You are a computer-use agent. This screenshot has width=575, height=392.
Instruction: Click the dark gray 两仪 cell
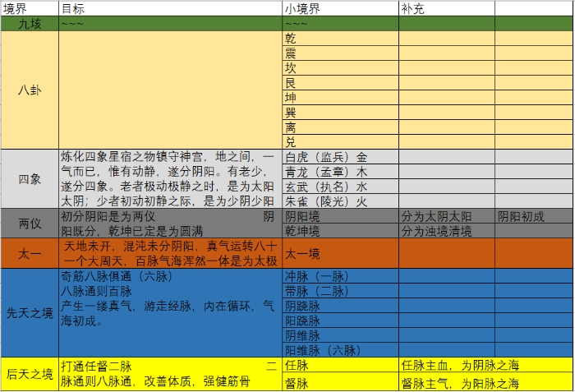[30, 224]
